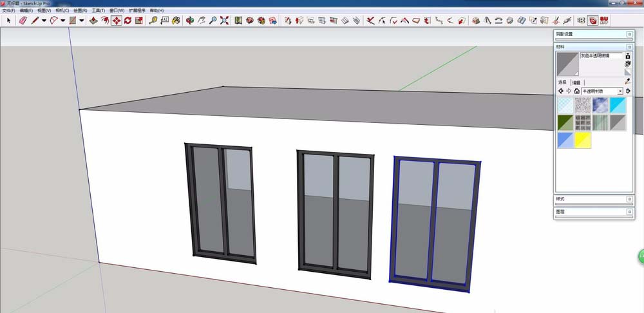Open the 工具(T) menu
Viewport: 644px width, 313px height.
click(x=99, y=10)
